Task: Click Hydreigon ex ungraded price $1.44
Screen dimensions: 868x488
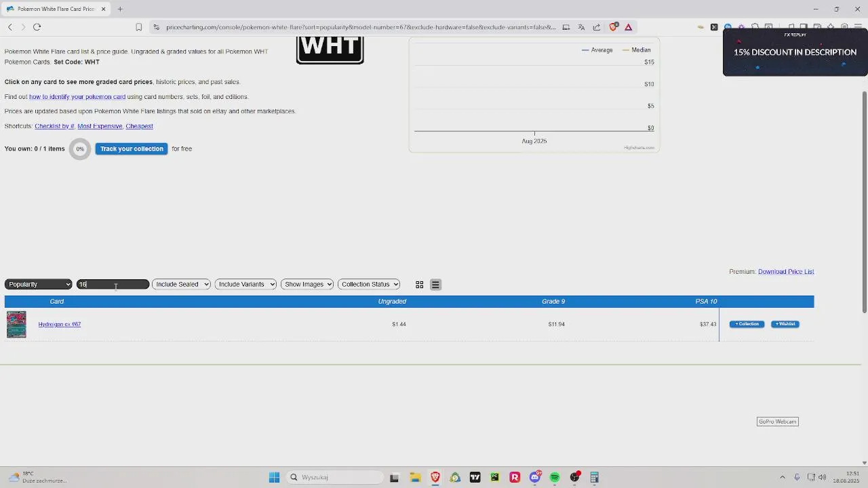Action: pos(399,325)
